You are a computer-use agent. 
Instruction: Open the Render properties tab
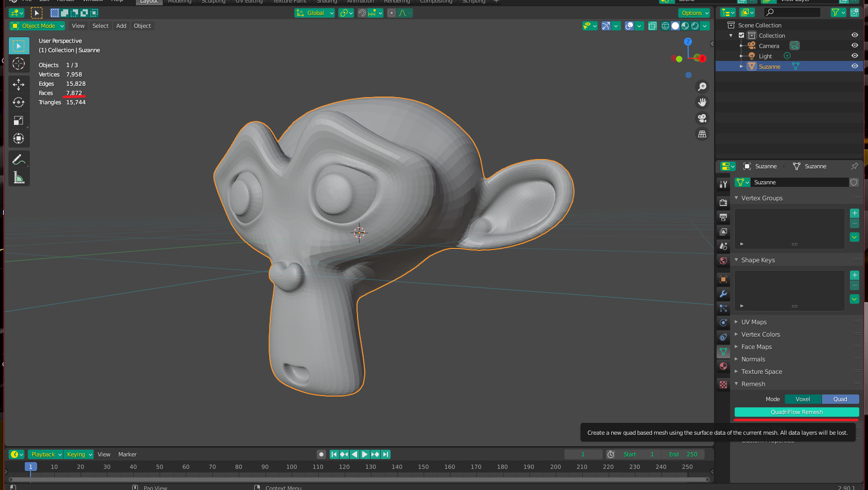(723, 203)
